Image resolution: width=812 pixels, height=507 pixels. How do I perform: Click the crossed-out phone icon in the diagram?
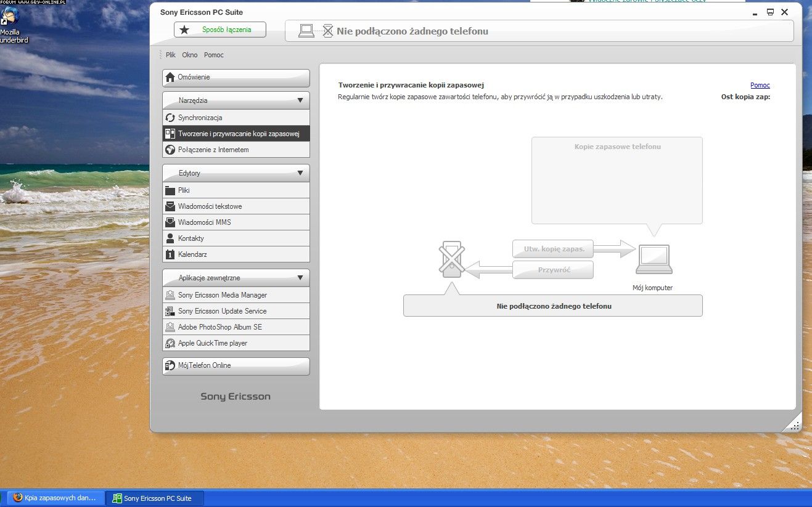pyautogui.click(x=452, y=259)
